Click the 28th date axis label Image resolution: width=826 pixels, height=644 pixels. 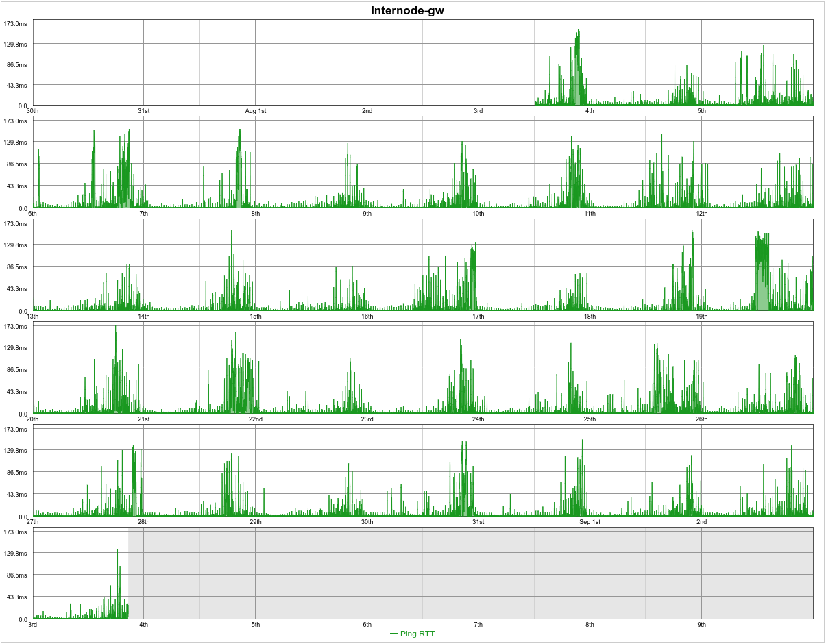pos(144,522)
